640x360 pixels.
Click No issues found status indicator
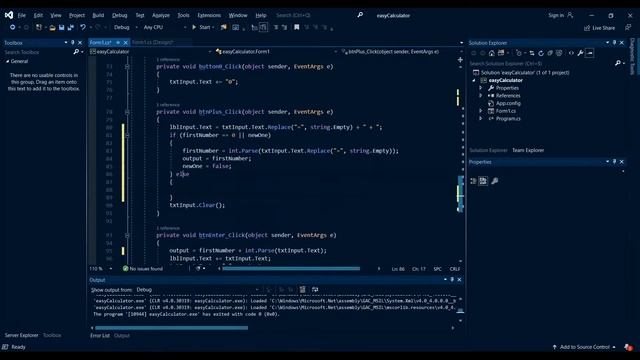[x=143, y=269]
